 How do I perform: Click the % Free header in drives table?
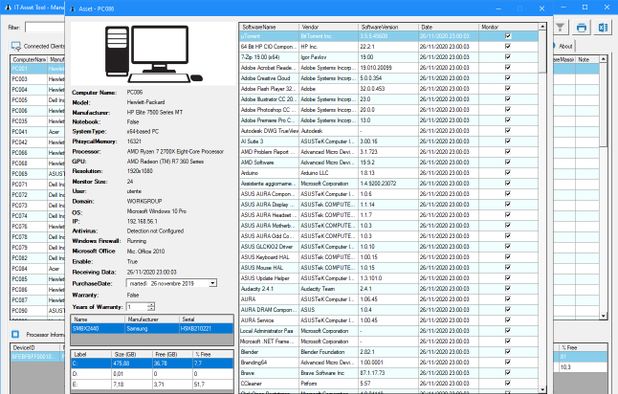point(213,354)
